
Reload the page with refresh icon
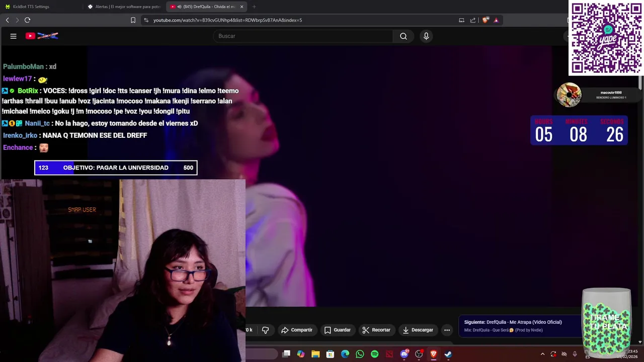coord(27,20)
